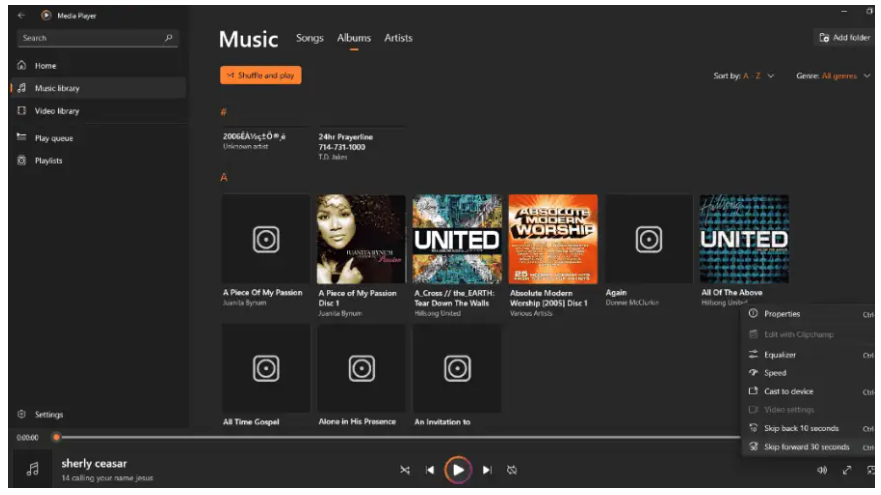Click the Music library note icon
The image size is (881, 495).
[x=21, y=88]
